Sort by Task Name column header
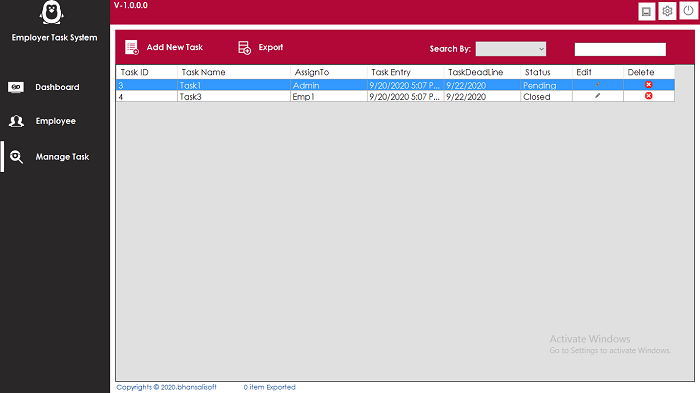 coord(233,72)
